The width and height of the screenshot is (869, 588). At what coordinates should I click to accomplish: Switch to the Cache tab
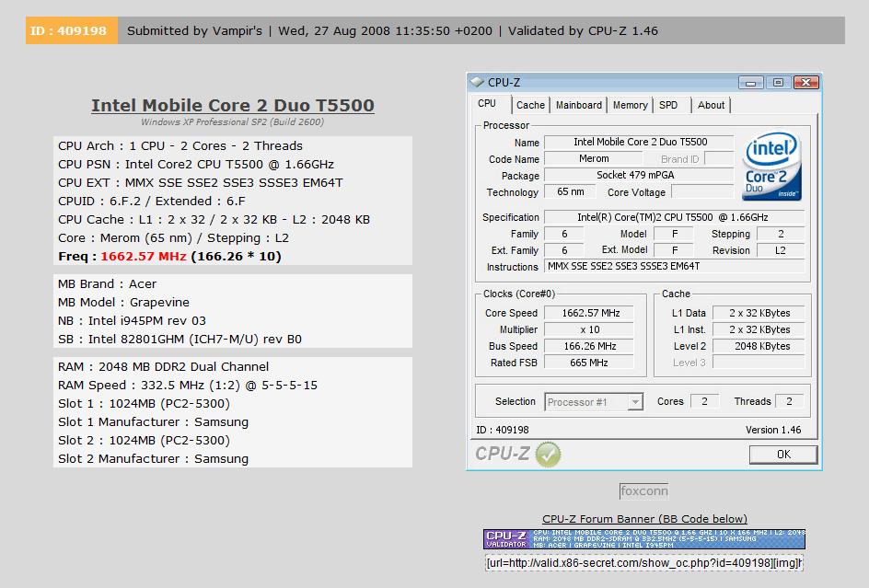pos(530,105)
